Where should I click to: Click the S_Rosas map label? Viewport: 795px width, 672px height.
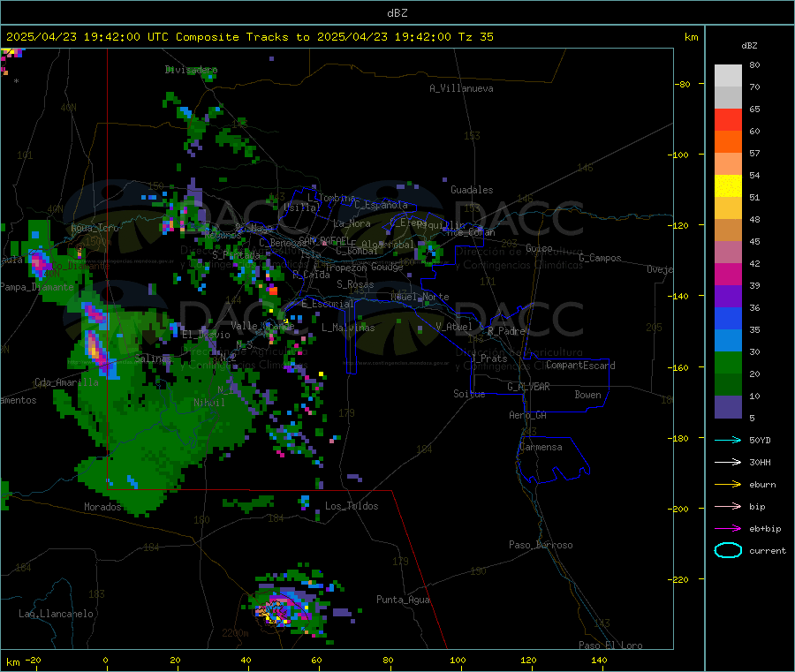click(x=355, y=284)
